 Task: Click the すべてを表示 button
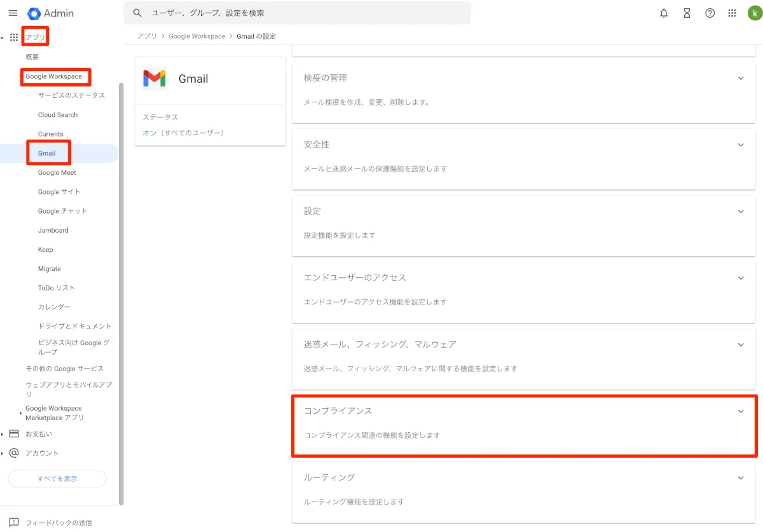click(x=57, y=479)
